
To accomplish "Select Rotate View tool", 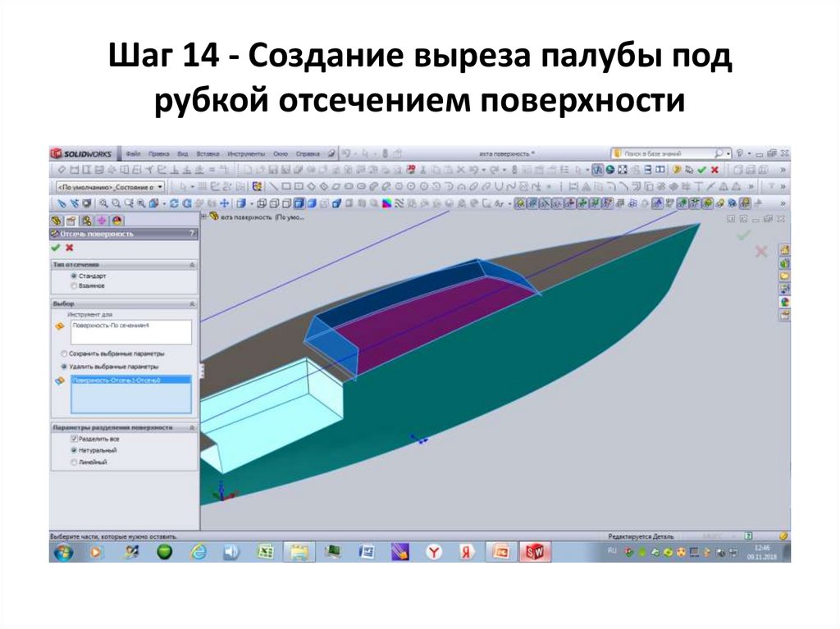I will point(174,203).
